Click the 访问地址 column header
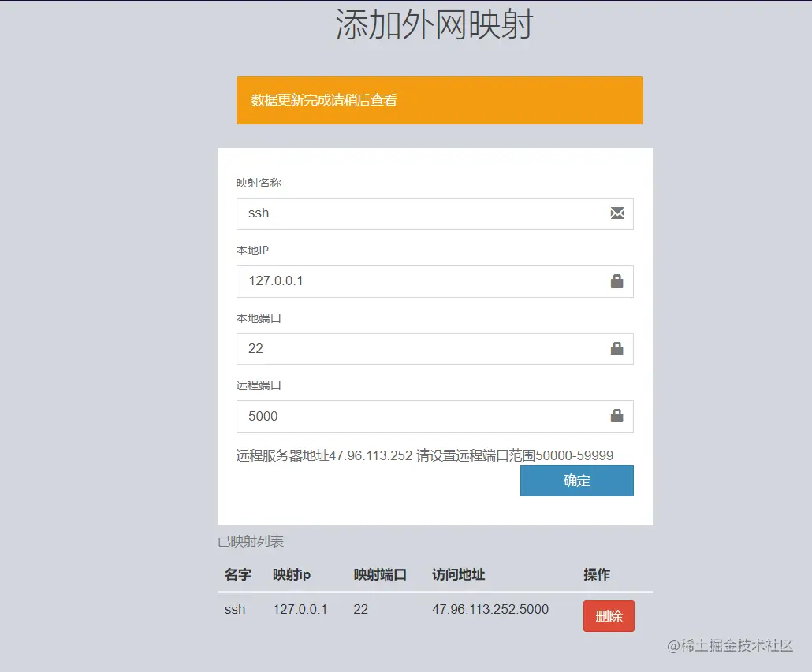This screenshot has height=672, width=812. 459,575
